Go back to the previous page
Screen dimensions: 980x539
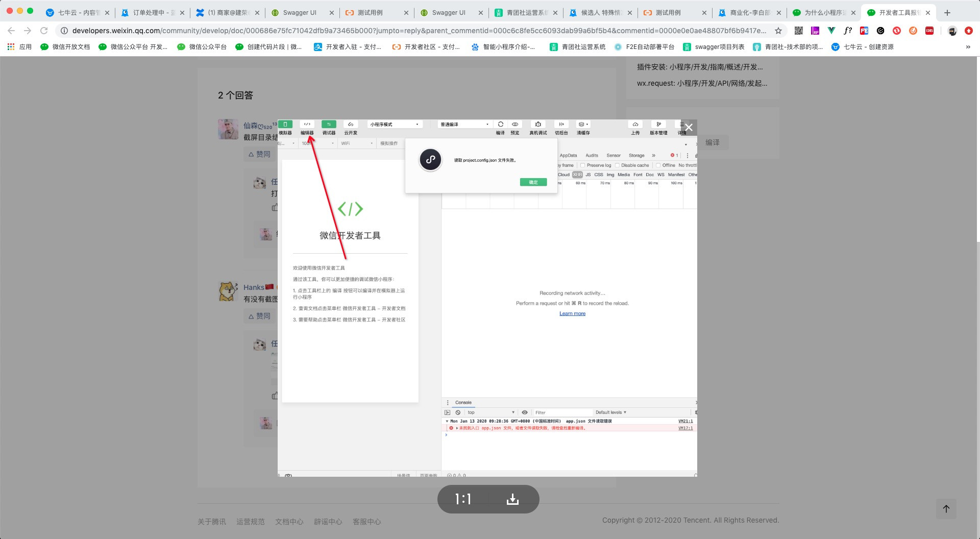click(x=11, y=31)
